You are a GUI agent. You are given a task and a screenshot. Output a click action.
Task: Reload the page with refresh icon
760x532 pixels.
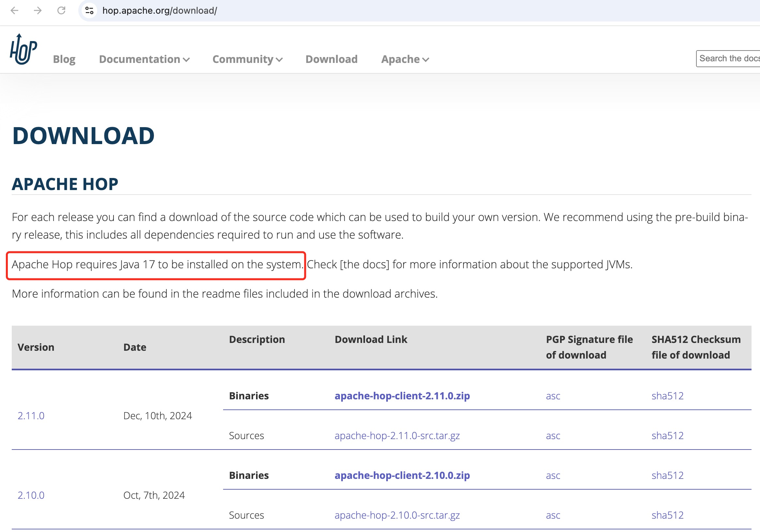click(61, 10)
